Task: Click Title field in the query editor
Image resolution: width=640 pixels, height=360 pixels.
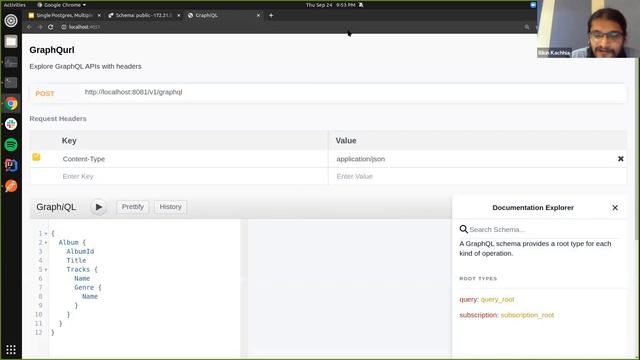Action: point(76,260)
